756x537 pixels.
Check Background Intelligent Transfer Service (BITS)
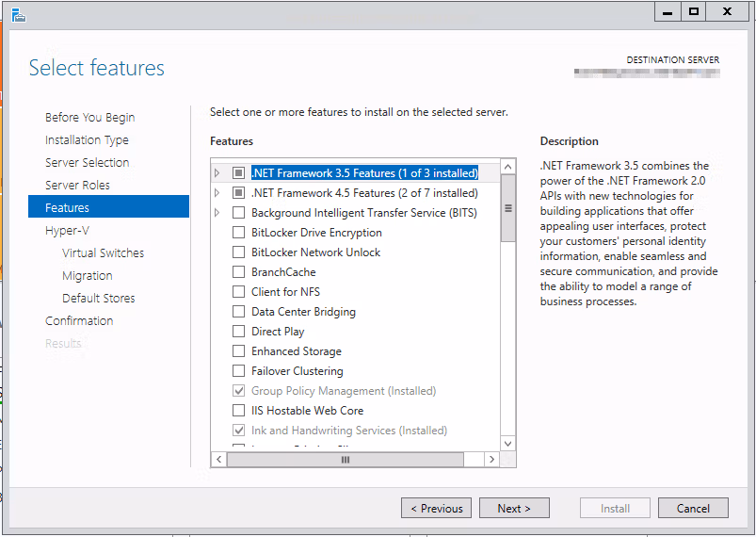(238, 213)
